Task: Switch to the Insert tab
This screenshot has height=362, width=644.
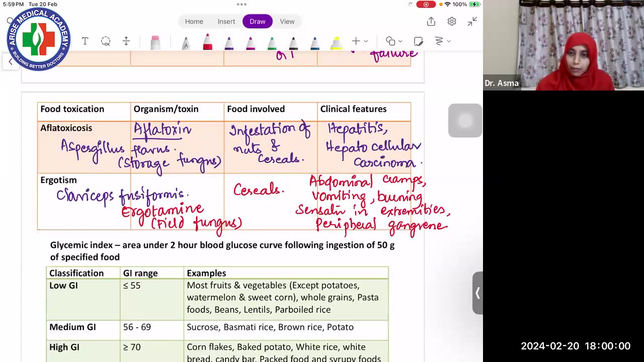Action: pyautogui.click(x=226, y=21)
